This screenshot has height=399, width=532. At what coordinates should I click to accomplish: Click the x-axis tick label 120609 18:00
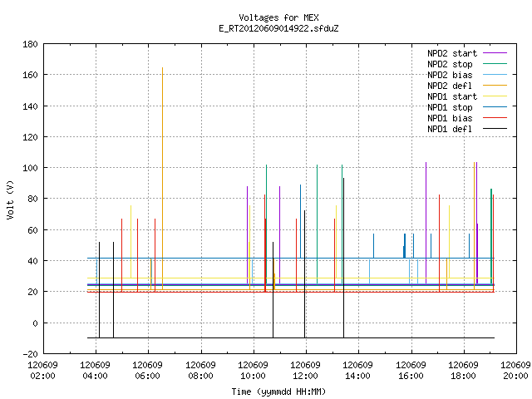[464, 371]
